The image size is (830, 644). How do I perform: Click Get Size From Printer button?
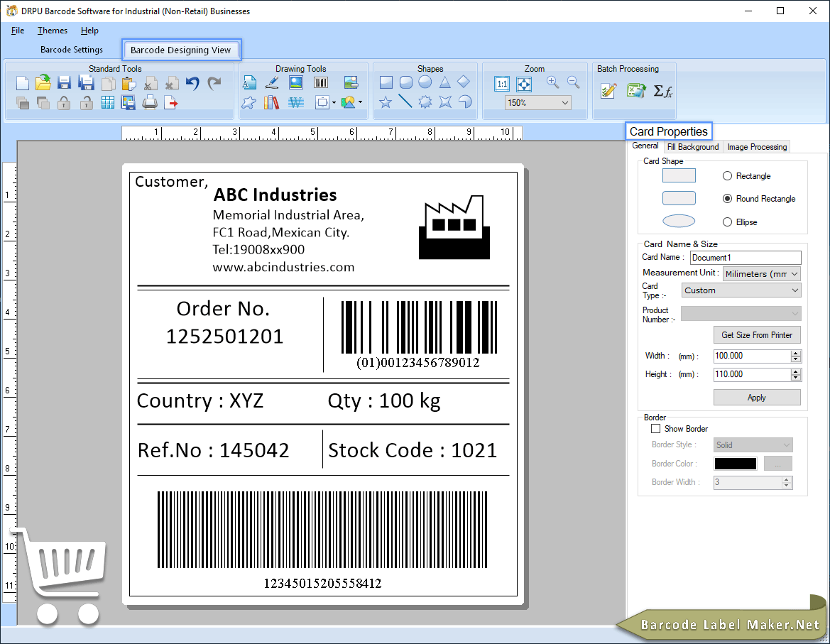[x=757, y=335]
